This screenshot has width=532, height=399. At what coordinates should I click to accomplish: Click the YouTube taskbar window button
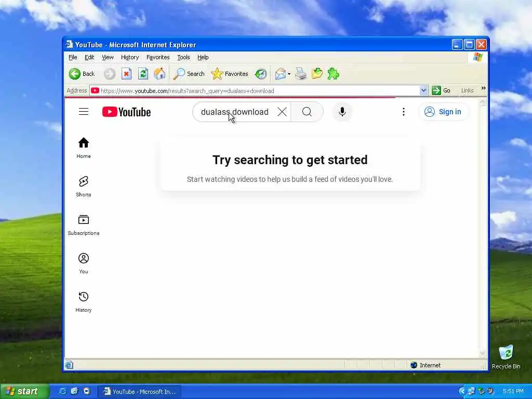140,392
